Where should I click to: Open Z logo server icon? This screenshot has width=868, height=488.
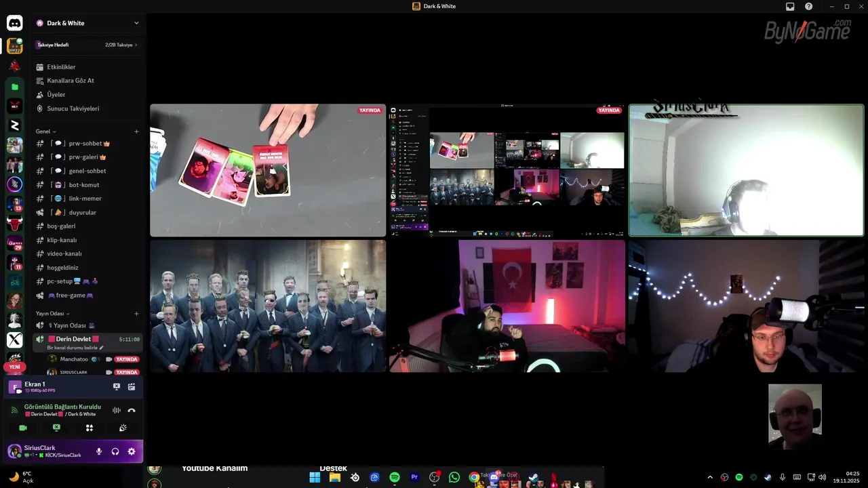14,125
